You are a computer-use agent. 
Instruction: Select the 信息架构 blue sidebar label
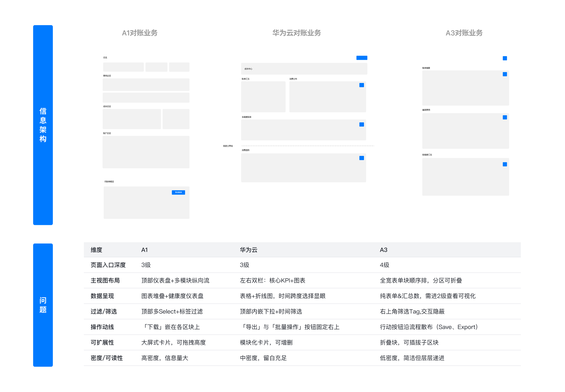click(x=43, y=125)
